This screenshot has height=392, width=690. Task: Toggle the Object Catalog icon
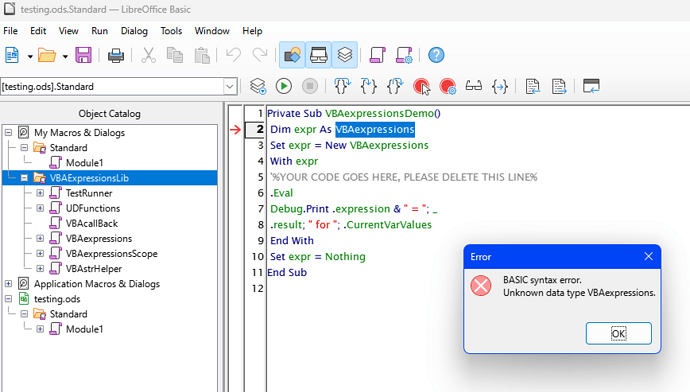292,55
